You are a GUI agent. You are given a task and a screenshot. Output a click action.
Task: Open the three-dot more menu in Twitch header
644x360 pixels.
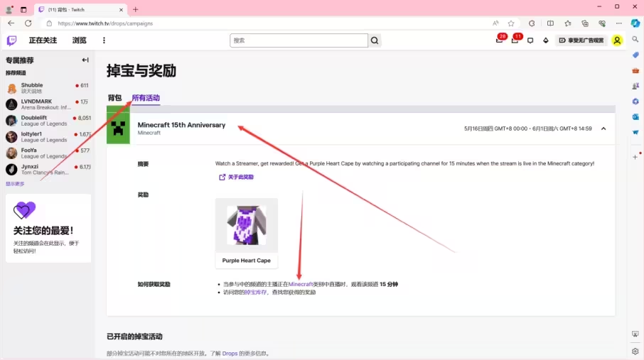tap(104, 40)
